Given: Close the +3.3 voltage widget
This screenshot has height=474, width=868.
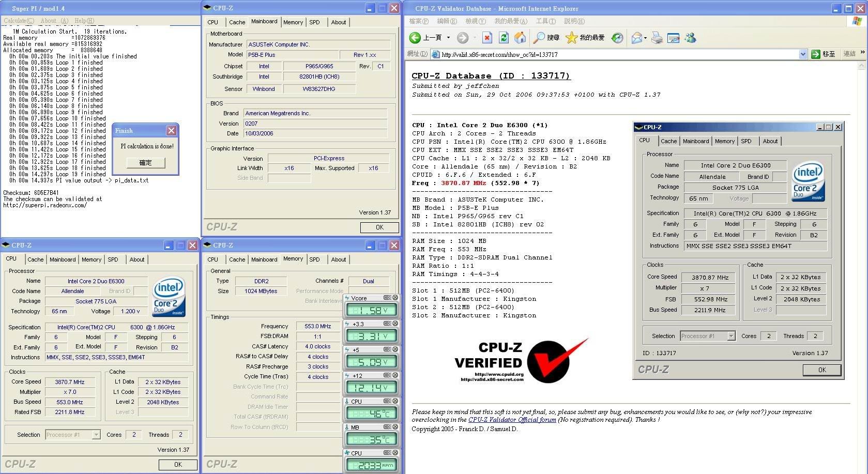Looking at the screenshot, I should pyautogui.click(x=395, y=324).
